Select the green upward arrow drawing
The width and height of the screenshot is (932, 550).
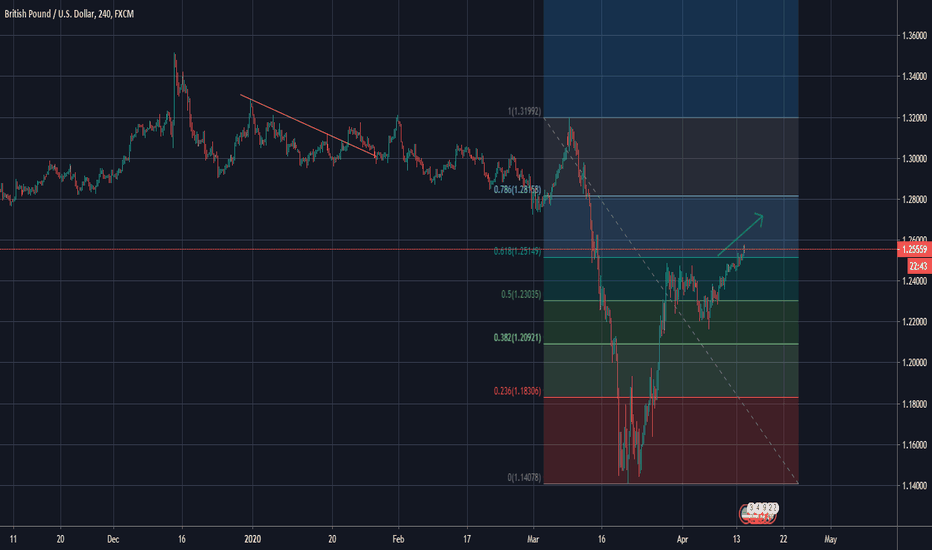[x=740, y=234]
